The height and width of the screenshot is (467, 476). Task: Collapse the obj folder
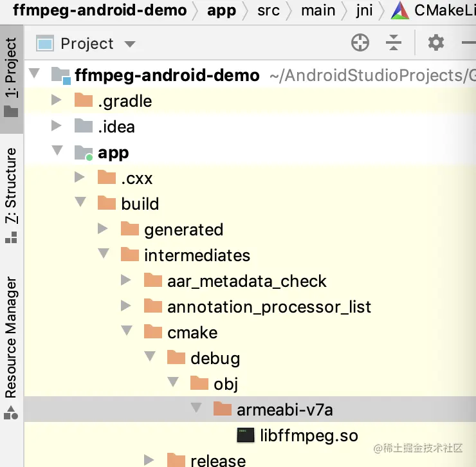[x=173, y=382]
